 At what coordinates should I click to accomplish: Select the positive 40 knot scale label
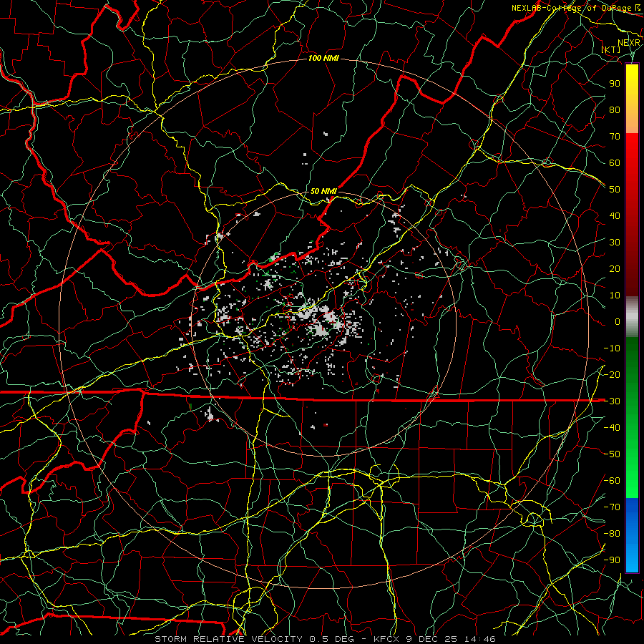615,215
